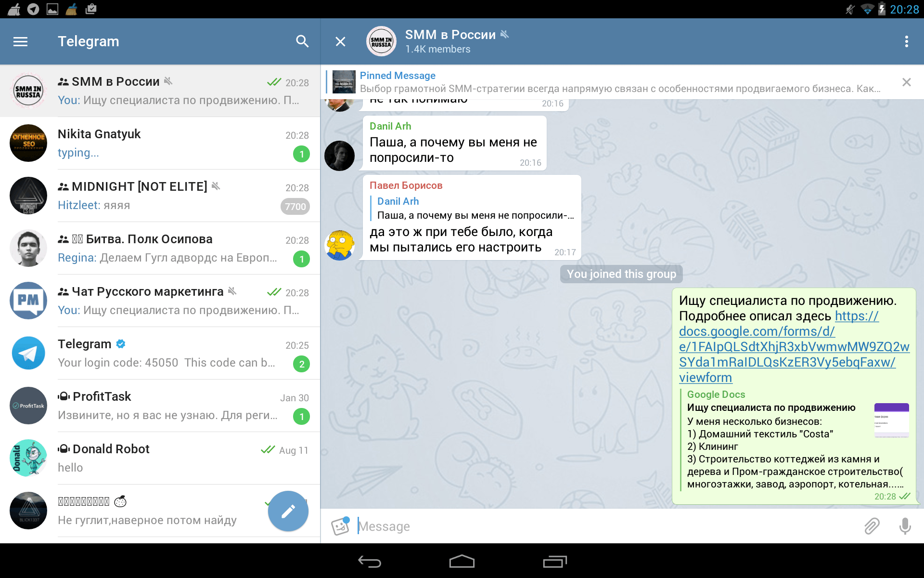Toggle mute on MIDNIGHT NOT ELITE group
Image resolution: width=924 pixels, height=578 pixels.
[x=218, y=186]
